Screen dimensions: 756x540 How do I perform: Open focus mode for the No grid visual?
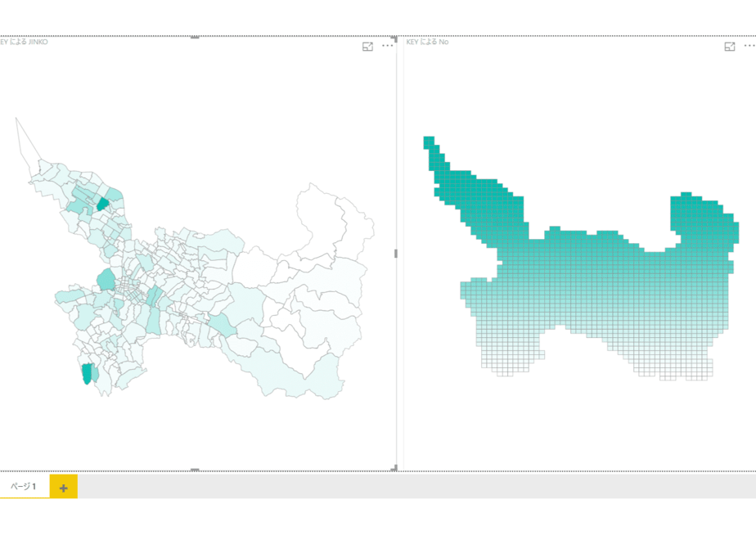(730, 47)
